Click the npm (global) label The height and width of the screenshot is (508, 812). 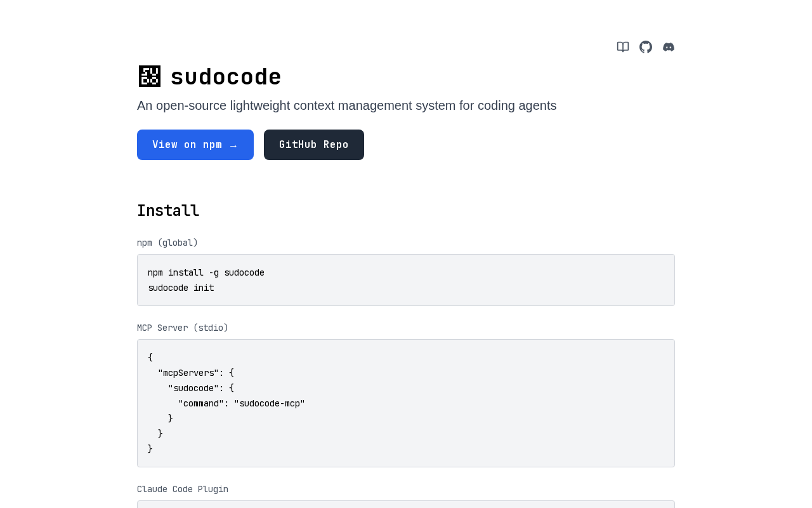167,243
